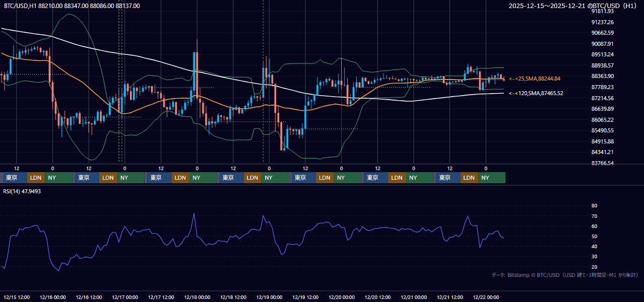Click the 12/18 00:00 time label
Viewport: 644px width, 302px height.
[197, 297]
